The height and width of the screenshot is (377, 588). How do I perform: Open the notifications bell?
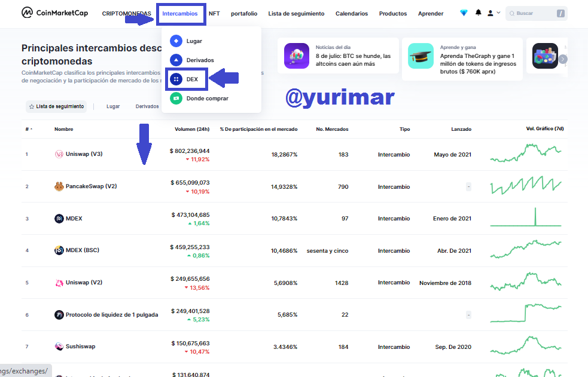tap(478, 13)
